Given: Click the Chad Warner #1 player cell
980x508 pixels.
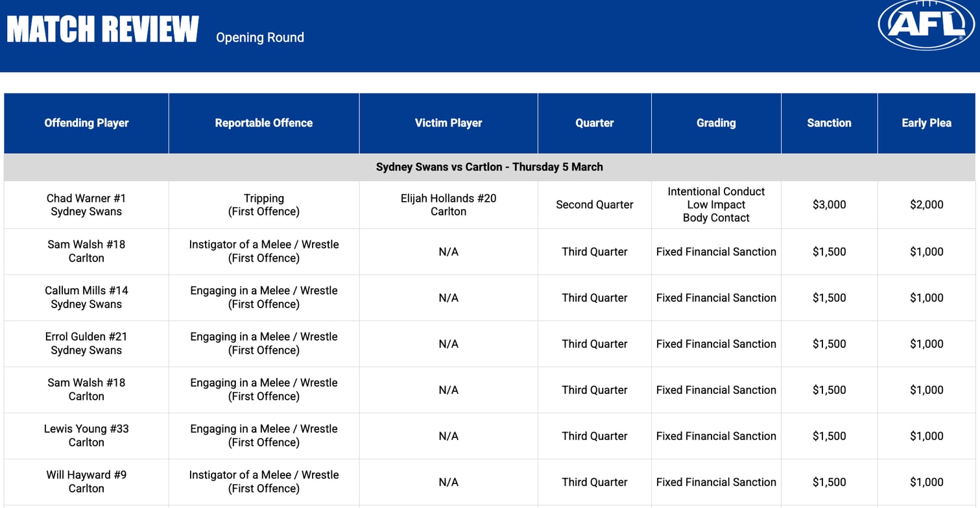Looking at the screenshot, I should (x=86, y=205).
